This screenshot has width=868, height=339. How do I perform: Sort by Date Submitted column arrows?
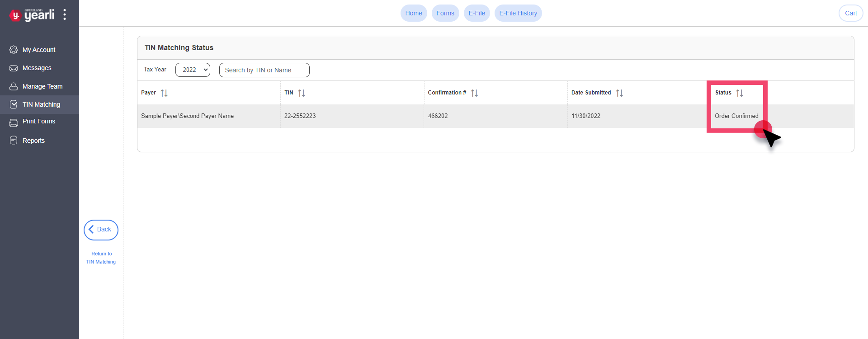click(619, 93)
